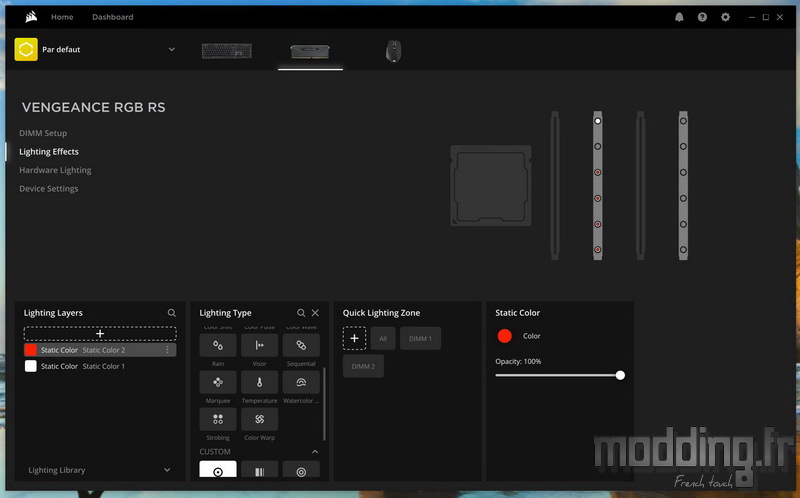Click the Opacity: 100% label

pos(518,361)
